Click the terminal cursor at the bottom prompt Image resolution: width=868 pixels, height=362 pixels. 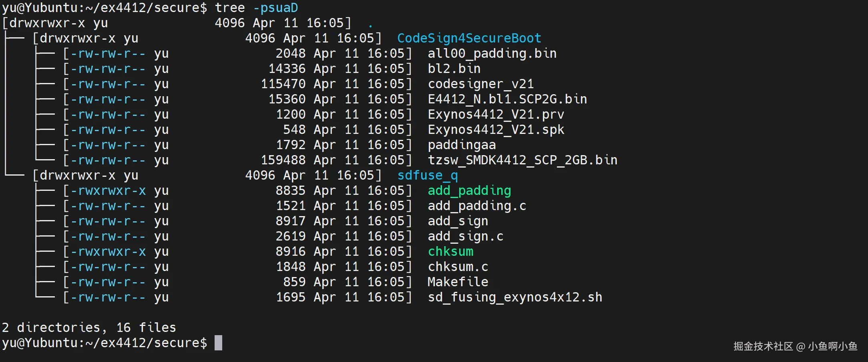click(x=218, y=343)
